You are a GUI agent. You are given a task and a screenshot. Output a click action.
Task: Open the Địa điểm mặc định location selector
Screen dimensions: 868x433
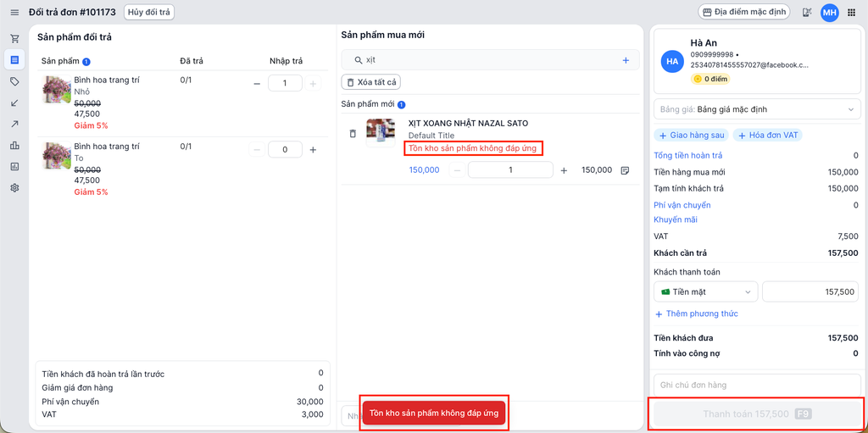coord(743,13)
